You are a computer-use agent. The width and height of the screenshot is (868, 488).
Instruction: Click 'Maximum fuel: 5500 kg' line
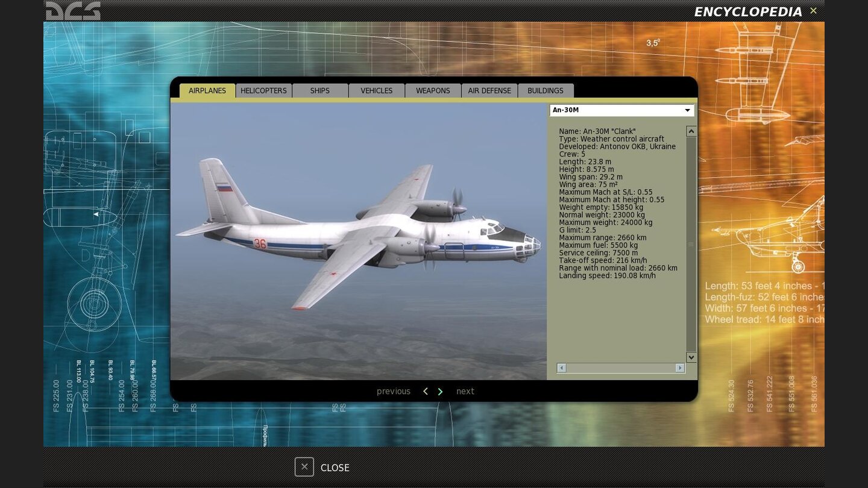tap(598, 245)
